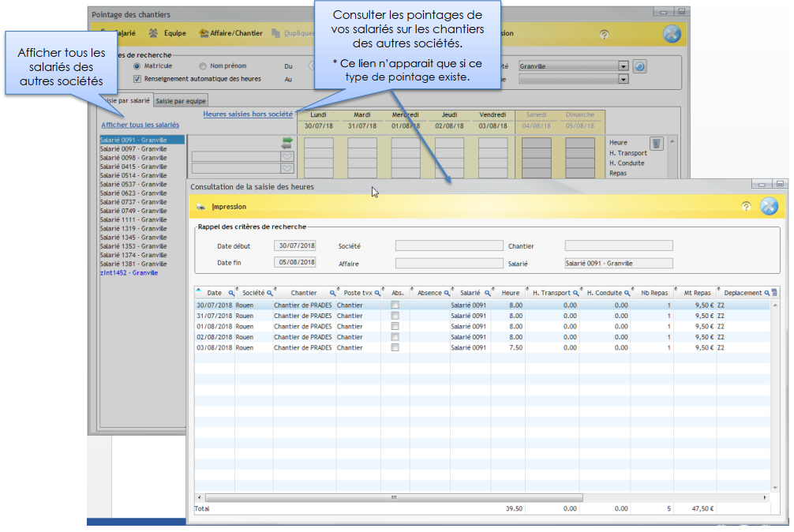The image size is (794, 532).
Task: Switch to the Saisie par equipe tab
Action: 180,101
